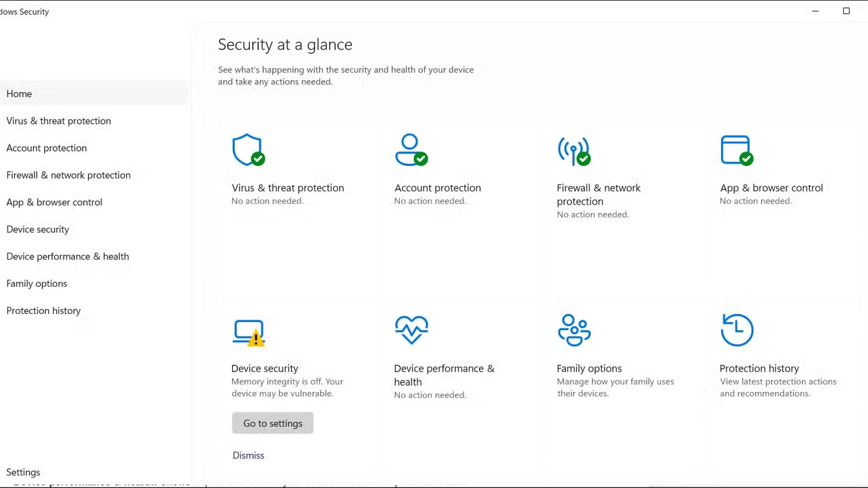This screenshot has height=488, width=868.
Task: Open the Firewall & network antenna icon
Action: coord(574,151)
